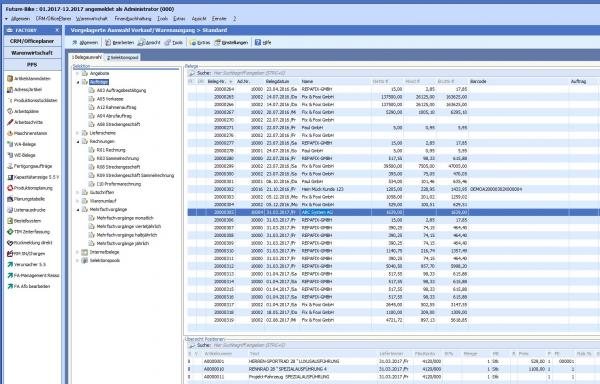Open Arbeitsschritte with the pencil icon
The height and width of the screenshot is (384, 600).
(x=25, y=122)
